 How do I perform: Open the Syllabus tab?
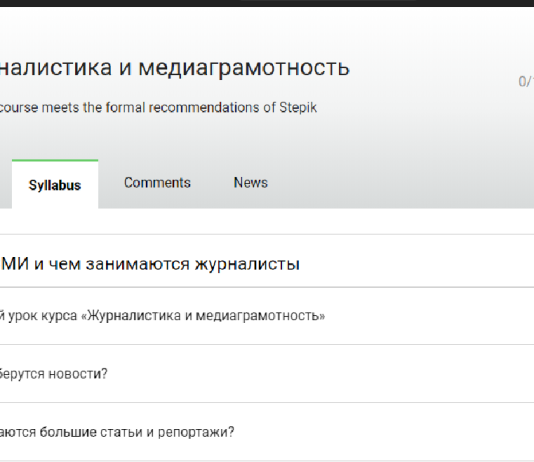tap(55, 185)
